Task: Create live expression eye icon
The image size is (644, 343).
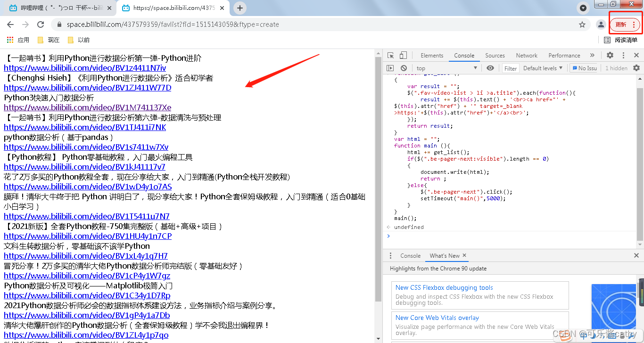Action: click(x=490, y=68)
